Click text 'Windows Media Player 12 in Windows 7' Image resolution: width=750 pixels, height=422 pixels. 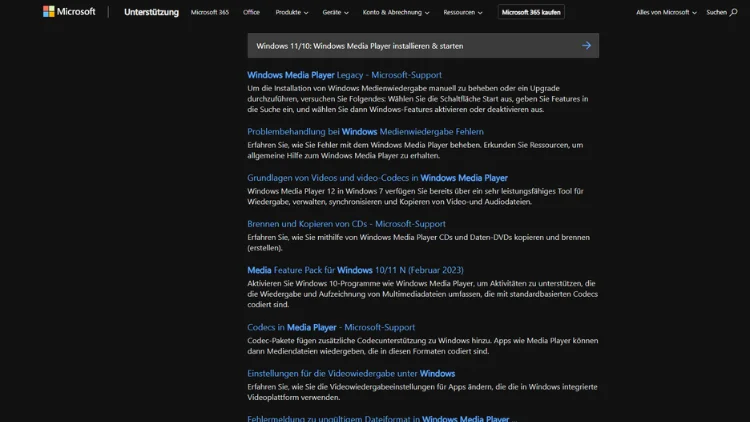pyautogui.click(x=415, y=196)
